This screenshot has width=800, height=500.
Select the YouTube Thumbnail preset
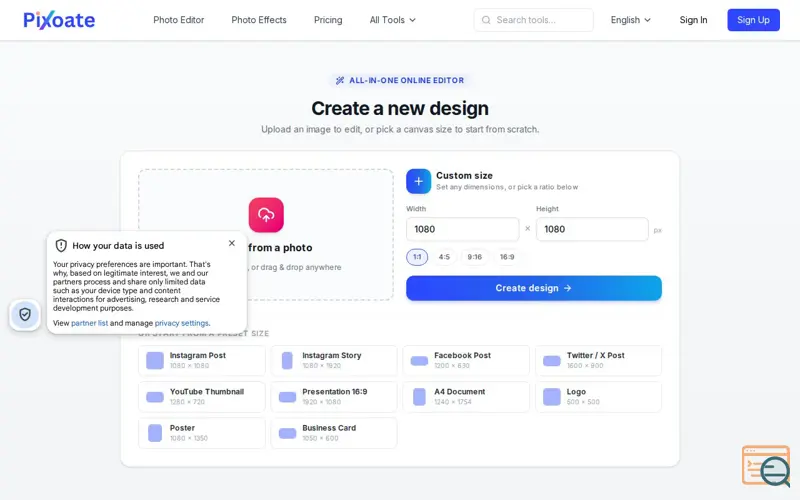(x=202, y=396)
